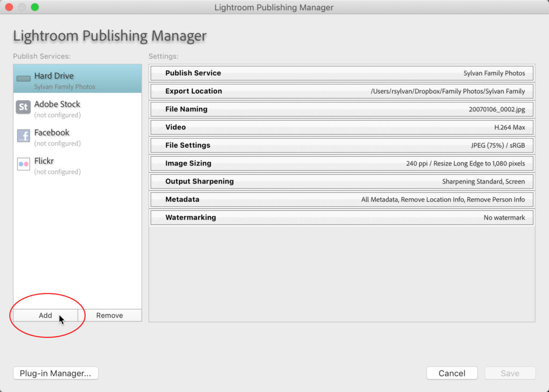The image size is (549, 392).
Task: Expand the Video settings showing H.264 Max
Action: tap(342, 127)
